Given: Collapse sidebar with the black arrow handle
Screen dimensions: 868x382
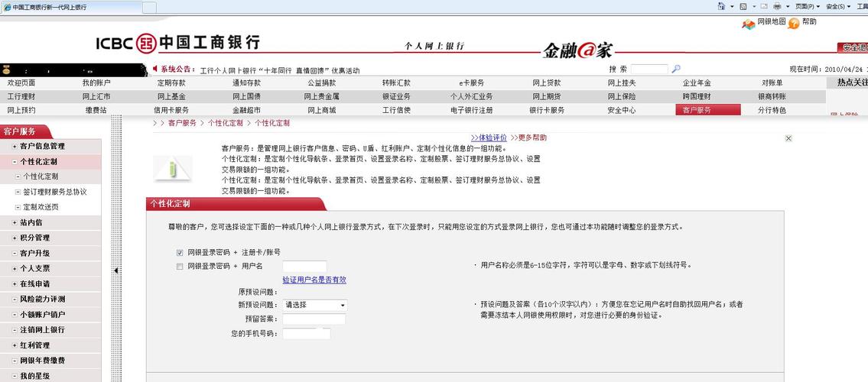Looking at the screenshot, I should [x=116, y=270].
